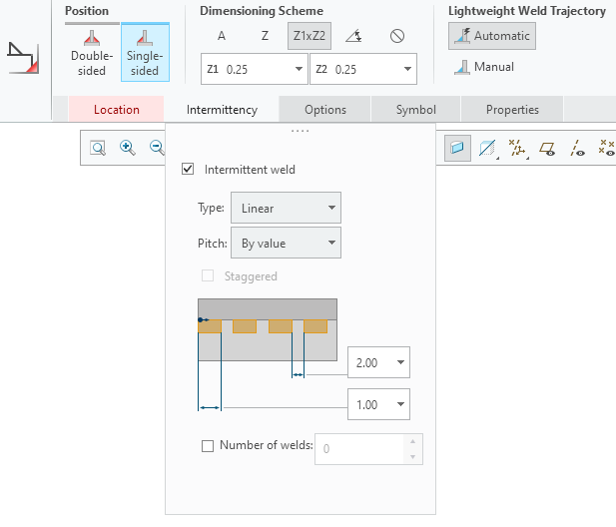616x527 pixels.
Task: Click the Number of welds input field
Action: [x=360, y=449]
